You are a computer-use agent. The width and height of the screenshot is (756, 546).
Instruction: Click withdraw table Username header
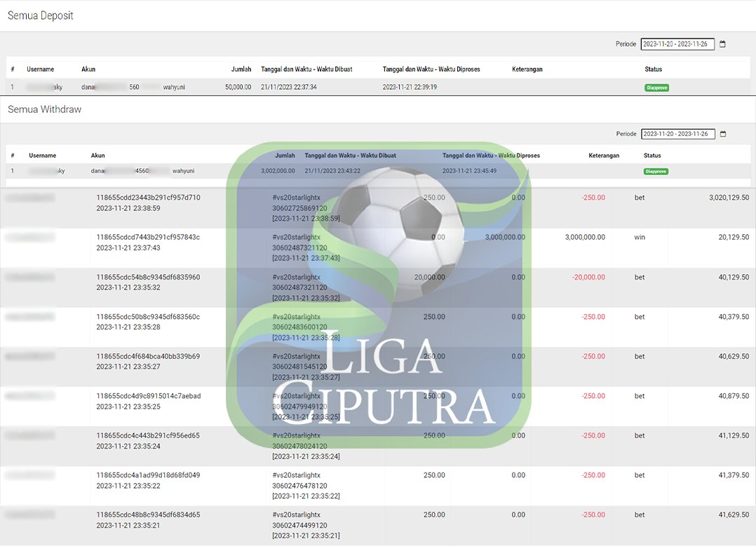pos(42,156)
